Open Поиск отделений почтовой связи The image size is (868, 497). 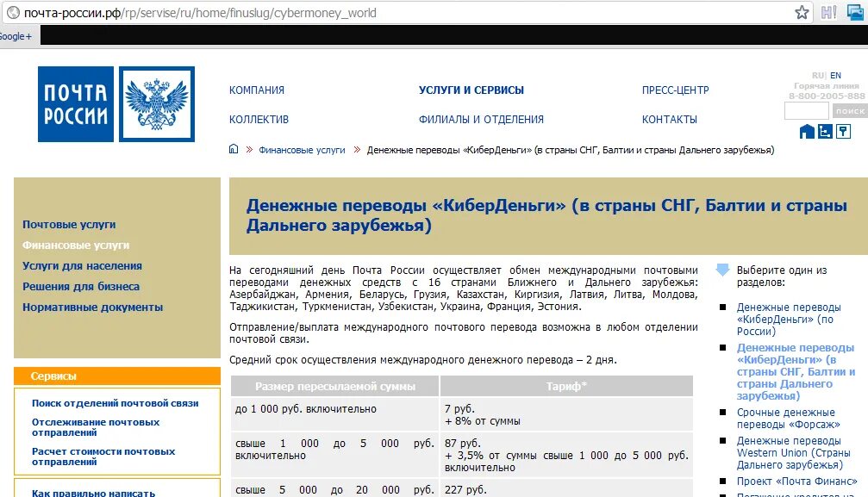116,403
